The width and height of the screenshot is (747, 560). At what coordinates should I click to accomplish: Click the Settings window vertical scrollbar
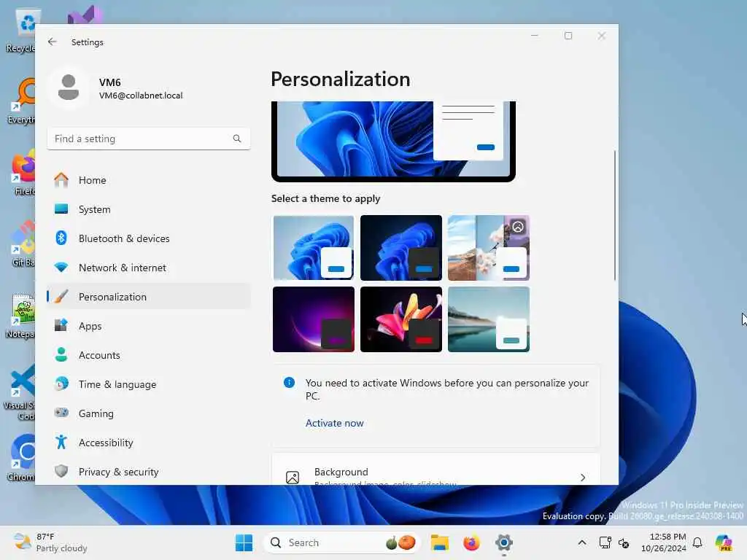click(x=614, y=215)
